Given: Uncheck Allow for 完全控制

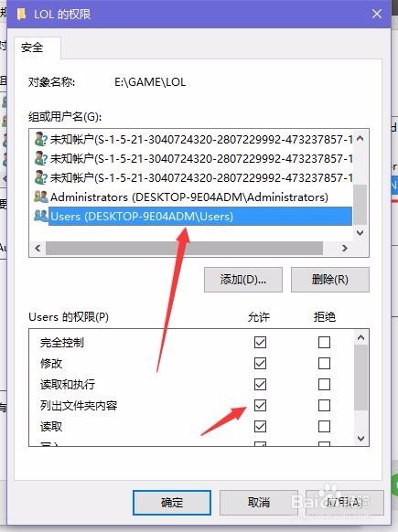Looking at the screenshot, I should [x=260, y=342].
